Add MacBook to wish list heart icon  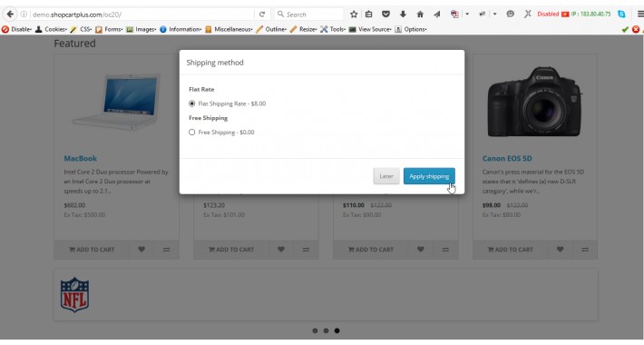pos(141,249)
